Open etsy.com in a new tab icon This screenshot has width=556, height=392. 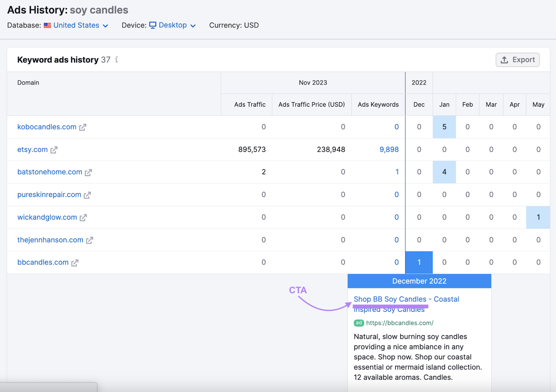pyautogui.click(x=54, y=150)
